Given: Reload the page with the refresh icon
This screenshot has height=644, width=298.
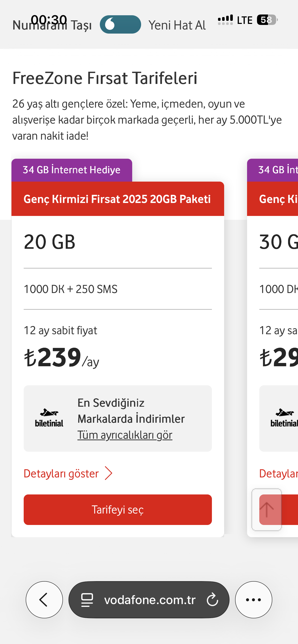Looking at the screenshot, I should [x=212, y=599].
